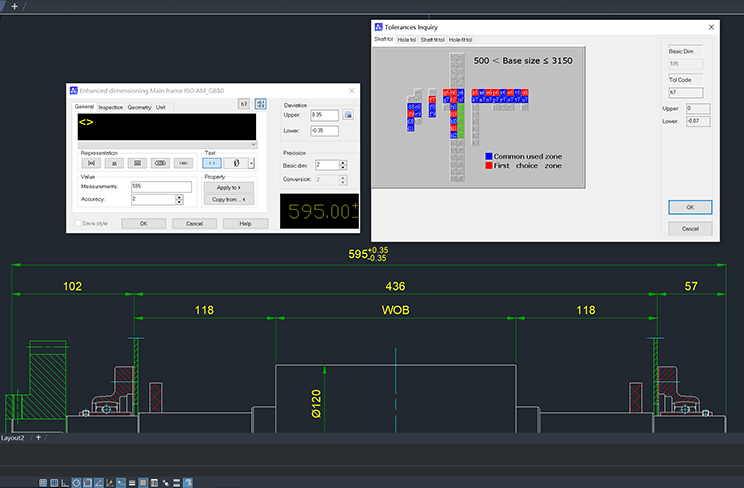Viewport: 744px width, 488px height.
Task: Click the h7 tolerance button in dimensioning dialog
Action: coord(243,103)
